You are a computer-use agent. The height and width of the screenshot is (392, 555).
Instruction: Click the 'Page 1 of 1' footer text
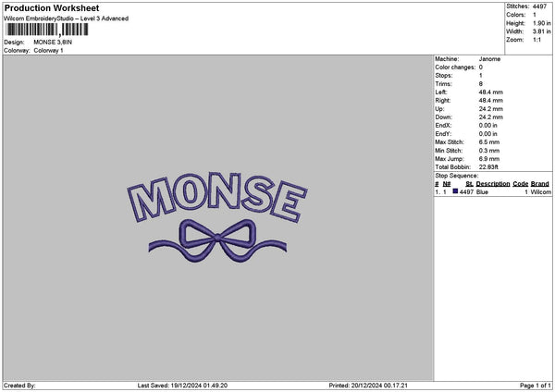click(536, 386)
